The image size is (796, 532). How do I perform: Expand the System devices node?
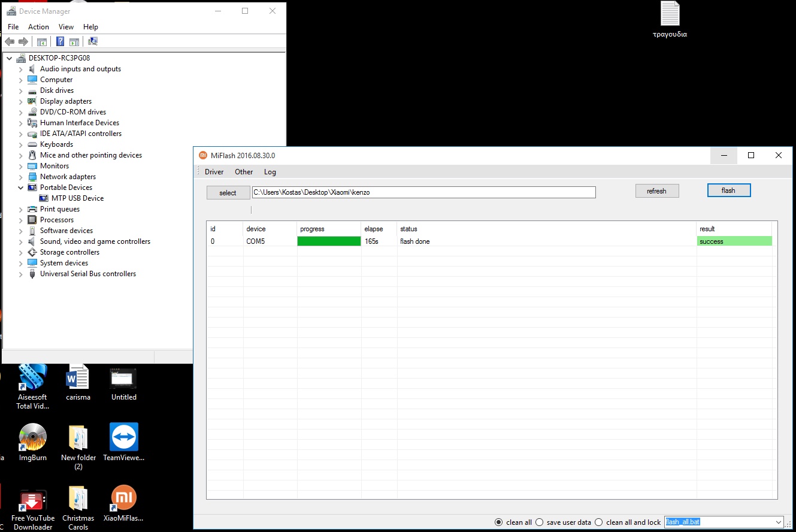coord(20,263)
